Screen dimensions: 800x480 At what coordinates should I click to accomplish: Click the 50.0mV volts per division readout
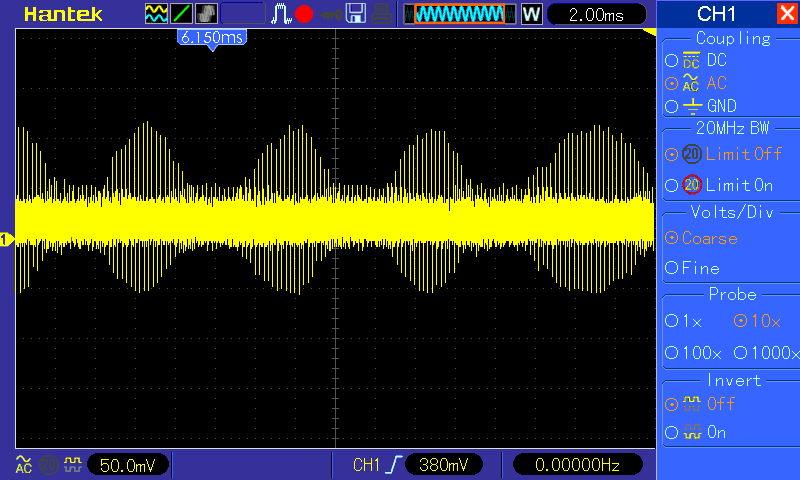coord(128,465)
